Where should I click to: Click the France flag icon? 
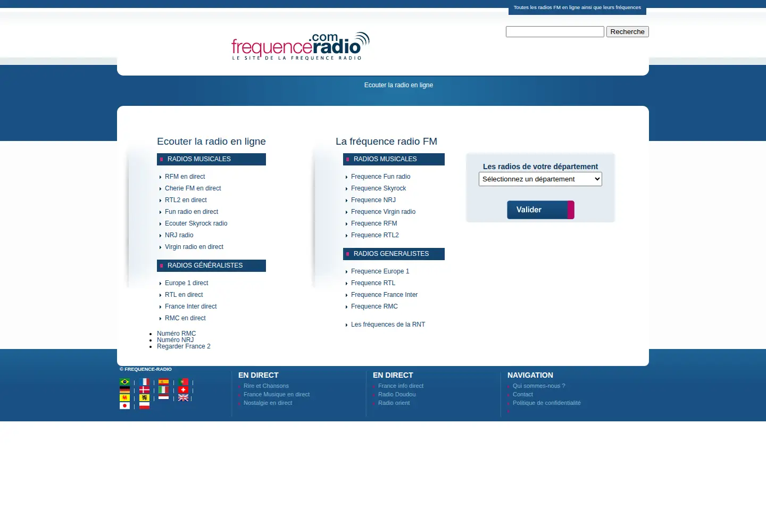coord(144,382)
